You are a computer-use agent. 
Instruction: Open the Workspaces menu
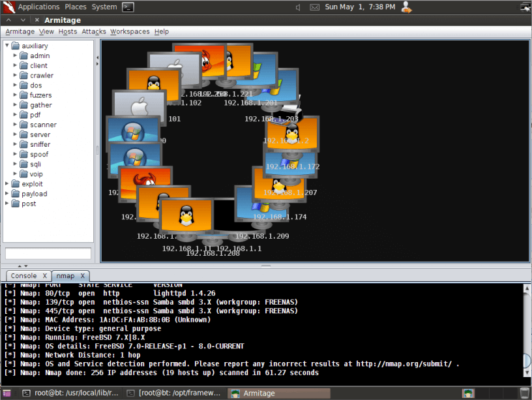[x=129, y=31]
